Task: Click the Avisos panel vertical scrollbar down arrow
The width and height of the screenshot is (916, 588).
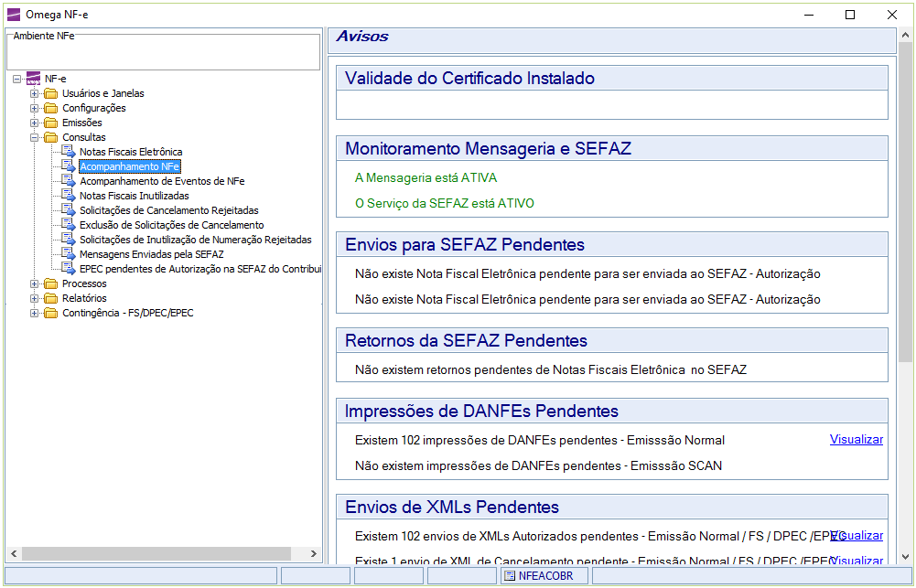Action: 905,556
